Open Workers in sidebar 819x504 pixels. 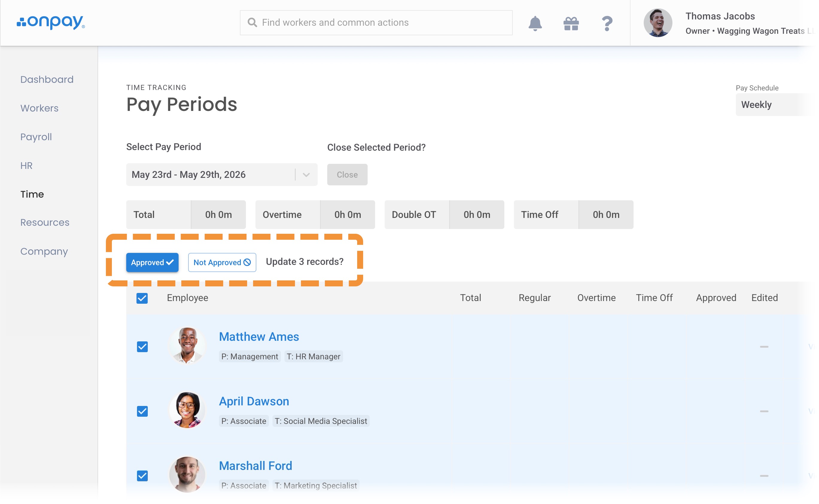39,108
